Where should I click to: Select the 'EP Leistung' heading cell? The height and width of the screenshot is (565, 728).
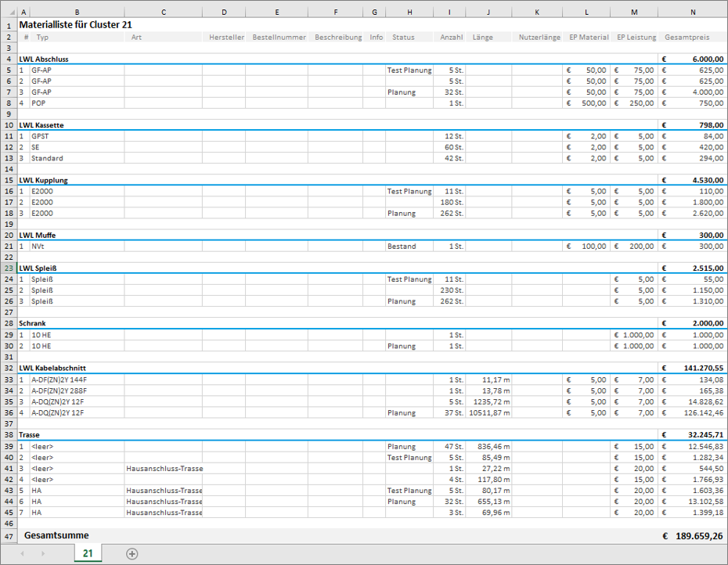click(x=634, y=37)
